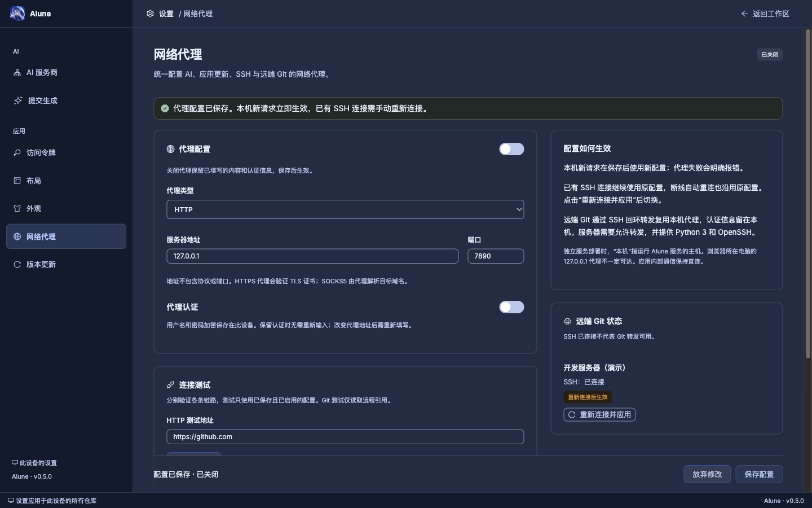
Task: Open the 版本更新 page
Action: tap(66, 264)
